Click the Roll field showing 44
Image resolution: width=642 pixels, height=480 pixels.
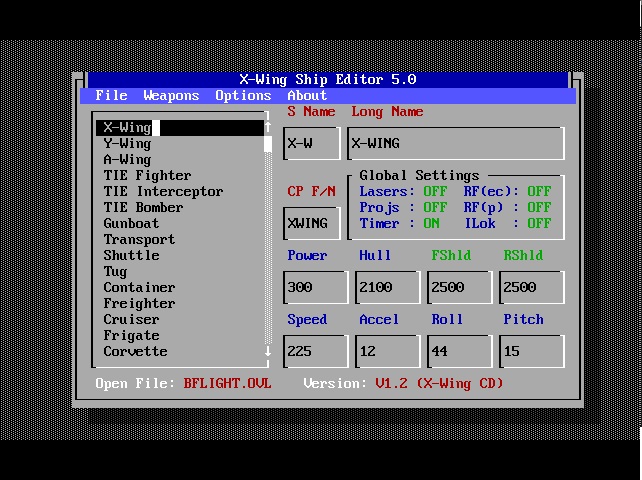pyautogui.click(x=459, y=351)
